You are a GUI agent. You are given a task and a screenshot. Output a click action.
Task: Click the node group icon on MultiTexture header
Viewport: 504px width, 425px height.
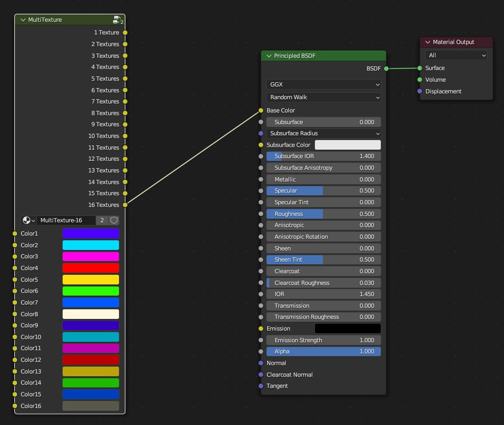[116, 20]
